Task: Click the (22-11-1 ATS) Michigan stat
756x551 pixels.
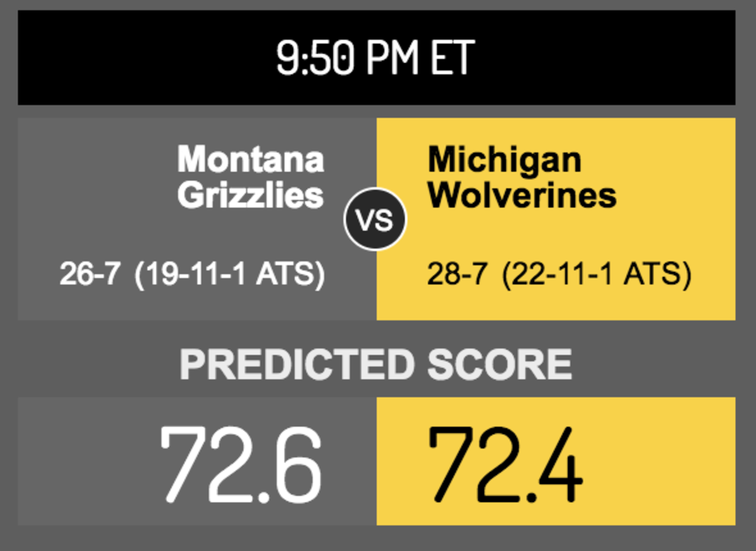Action: point(597,275)
